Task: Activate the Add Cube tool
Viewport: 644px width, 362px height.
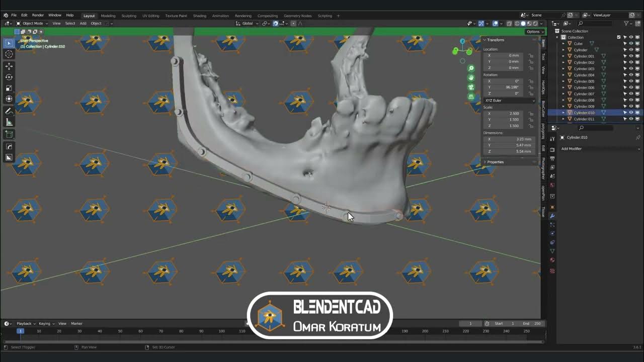Action: [9, 134]
